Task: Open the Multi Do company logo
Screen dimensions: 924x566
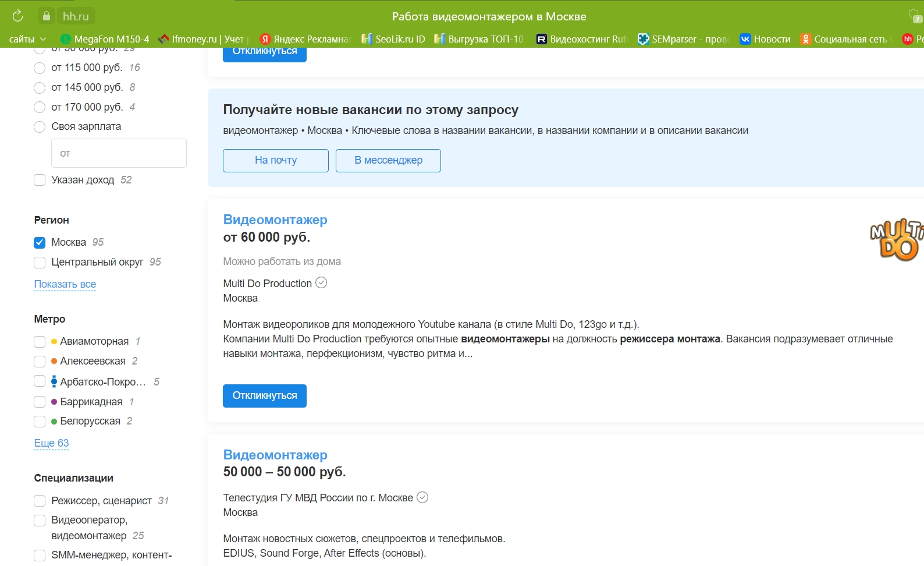Action: click(897, 239)
